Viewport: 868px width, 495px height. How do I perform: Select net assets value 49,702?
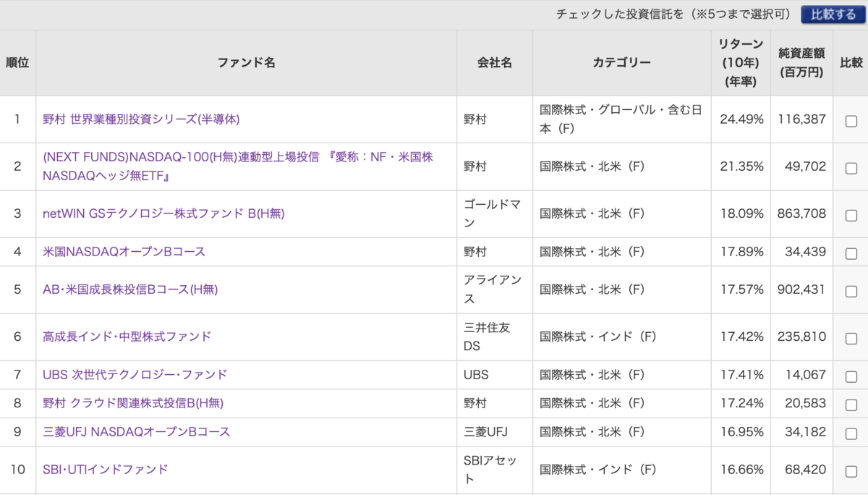[805, 166]
